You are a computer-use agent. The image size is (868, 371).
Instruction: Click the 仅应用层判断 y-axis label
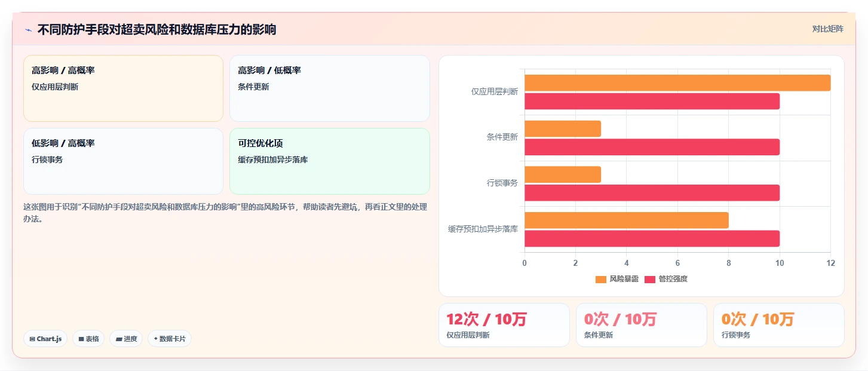tap(495, 91)
